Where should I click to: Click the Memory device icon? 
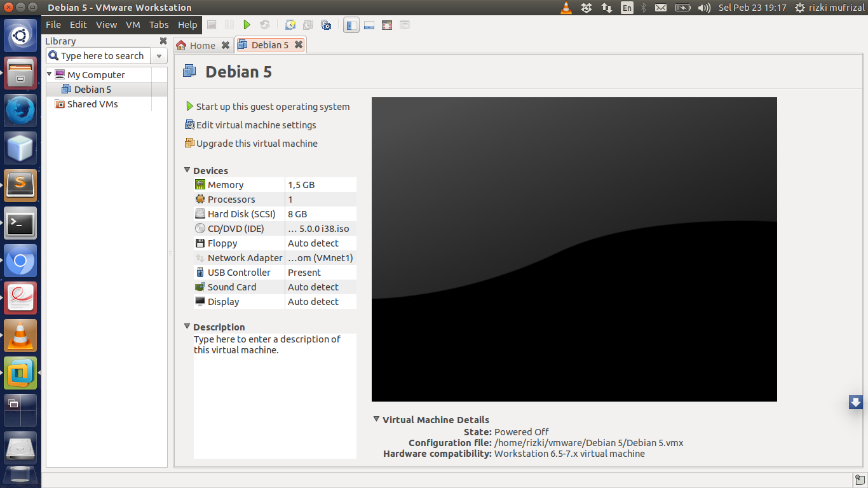(200, 185)
